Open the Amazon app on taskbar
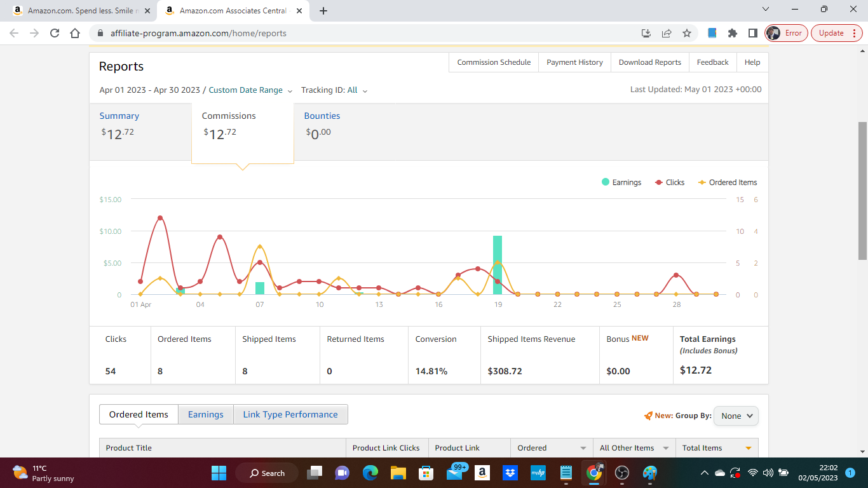Image resolution: width=868 pixels, height=488 pixels. [482, 473]
